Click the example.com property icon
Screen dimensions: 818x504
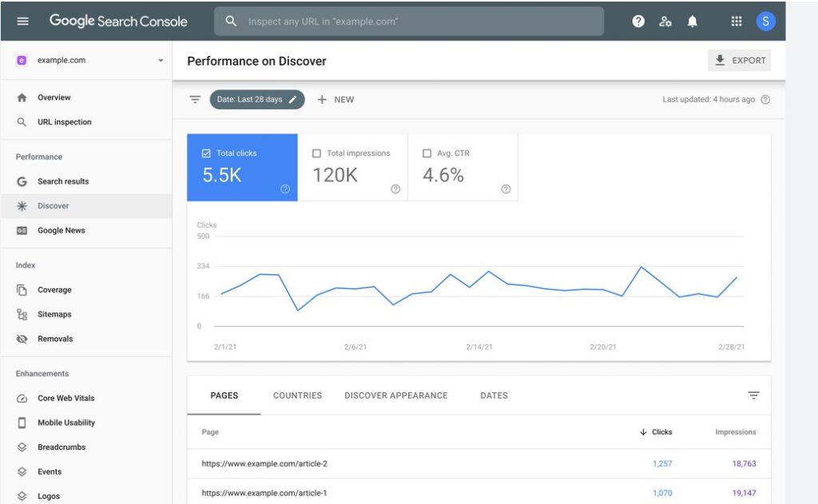point(22,61)
